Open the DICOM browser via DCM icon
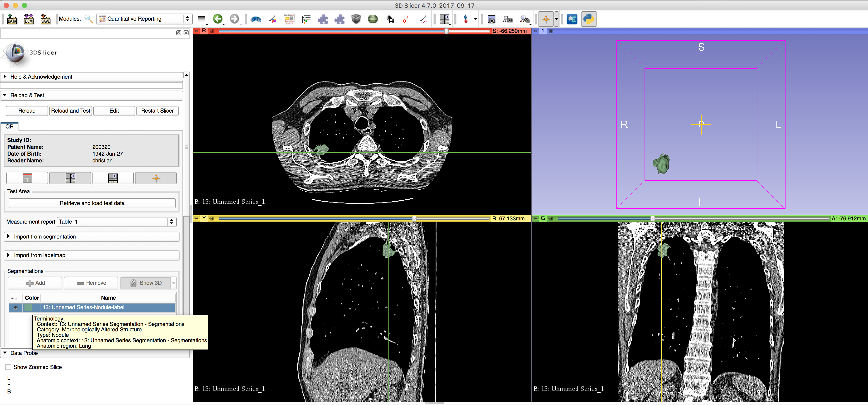 (x=29, y=19)
